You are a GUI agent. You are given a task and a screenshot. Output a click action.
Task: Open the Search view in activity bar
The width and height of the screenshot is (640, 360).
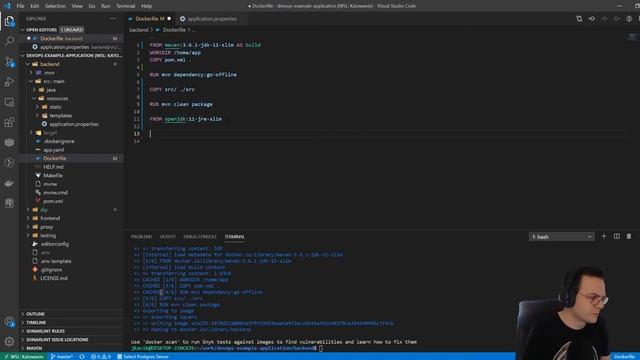click(9, 41)
